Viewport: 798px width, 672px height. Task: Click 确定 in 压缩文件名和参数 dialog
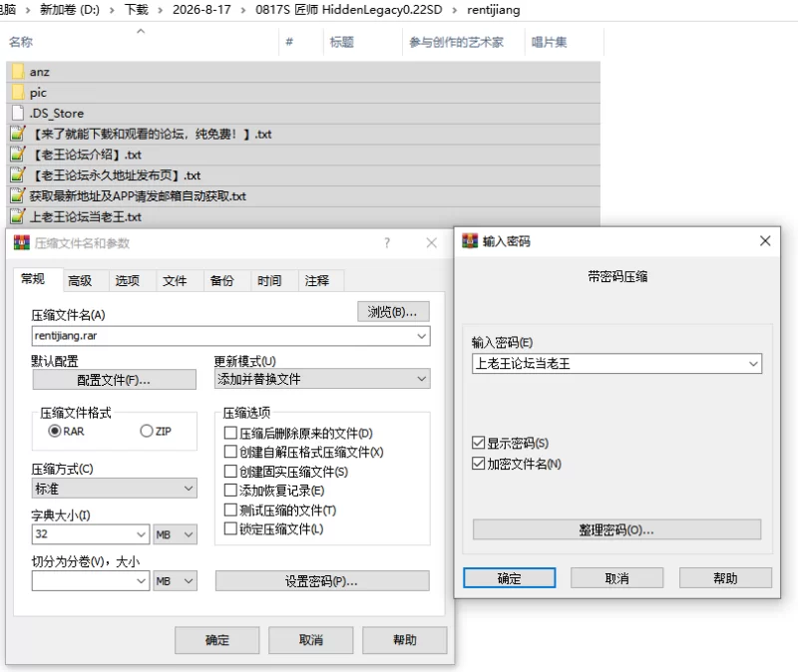point(216,640)
